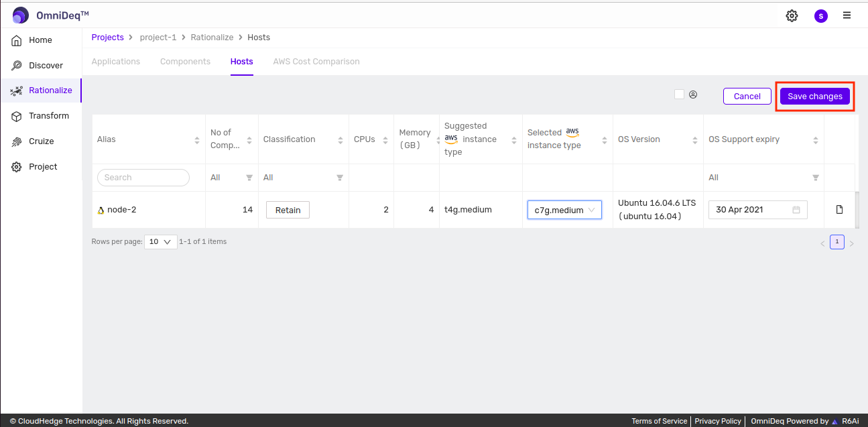Image resolution: width=868 pixels, height=427 pixels.
Task: Click the Alias search input field
Action: tap(143, 178)
